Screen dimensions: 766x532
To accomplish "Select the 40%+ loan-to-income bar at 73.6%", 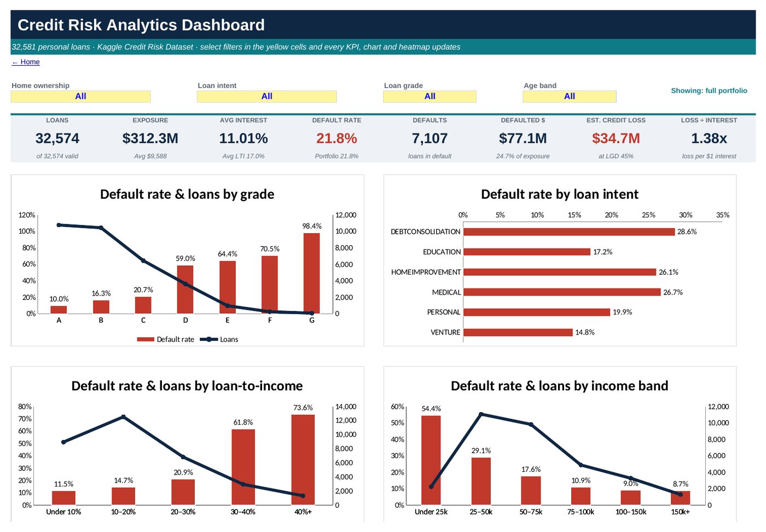I will point(303,460).
